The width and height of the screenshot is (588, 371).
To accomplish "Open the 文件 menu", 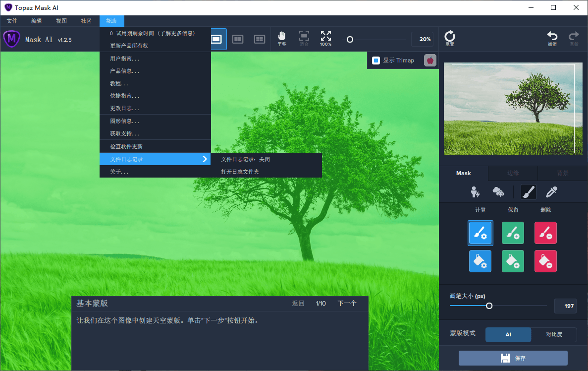I will (x=12, y=21).
